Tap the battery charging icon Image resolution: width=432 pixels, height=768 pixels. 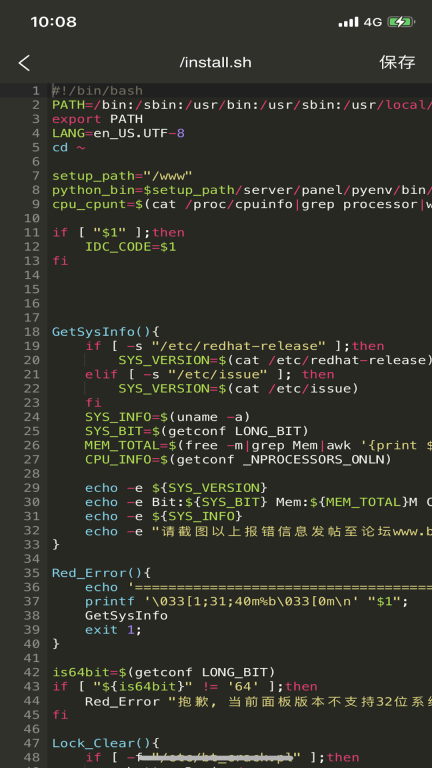click(401, 22)
